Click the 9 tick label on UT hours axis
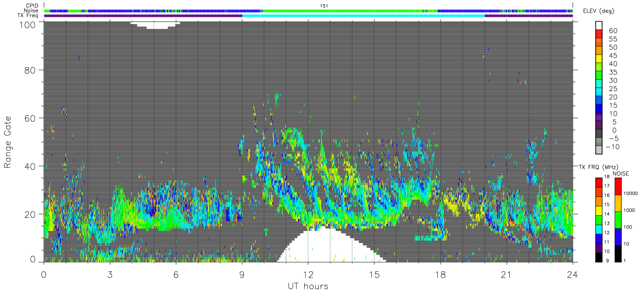The image size is (644, 297). click(242, 274)
